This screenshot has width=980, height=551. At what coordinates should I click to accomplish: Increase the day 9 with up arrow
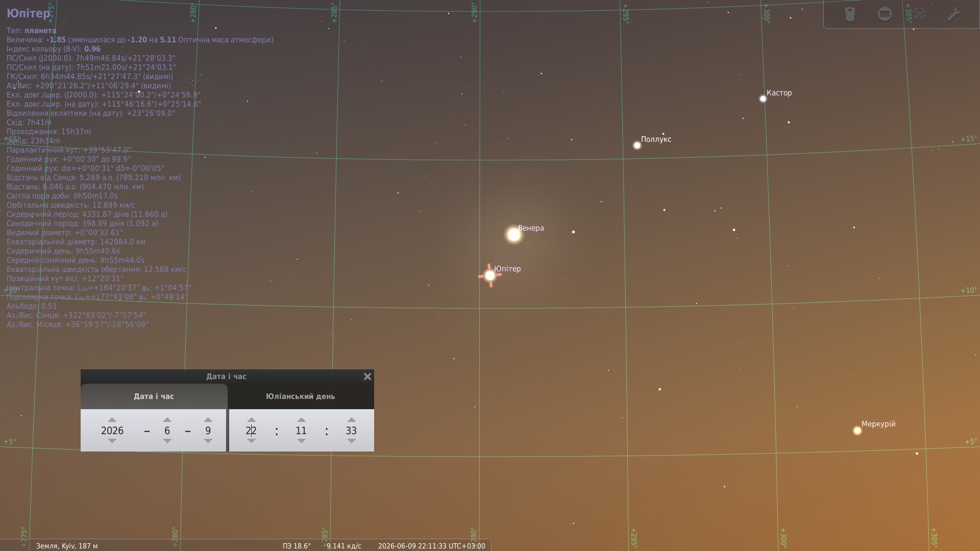point(208,420)
